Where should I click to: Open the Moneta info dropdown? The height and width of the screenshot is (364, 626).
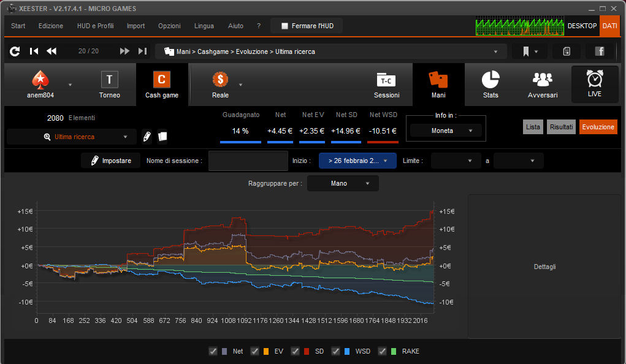pyautogui.click(x=446, y=131)
